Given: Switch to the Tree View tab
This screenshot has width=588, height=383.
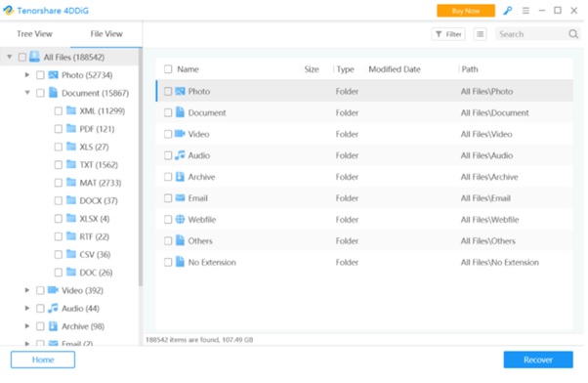Looking at the screenshot, I should click(34, 34).
